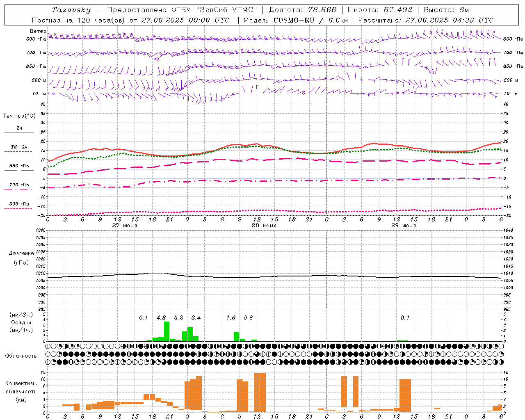This screenshot has width=525, height=420.
Task: Click the 27 июня date label
Action: tap(125, 226)
